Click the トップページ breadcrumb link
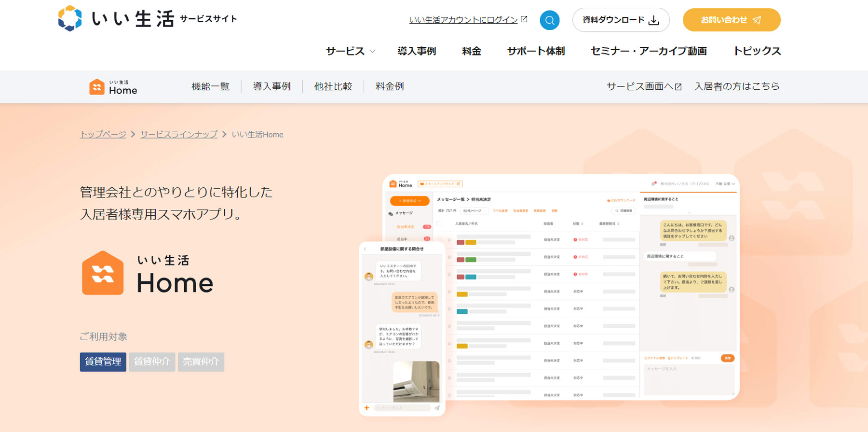This screenshot has height=432, width=868. pyautogui.click(x=103, y=135)
